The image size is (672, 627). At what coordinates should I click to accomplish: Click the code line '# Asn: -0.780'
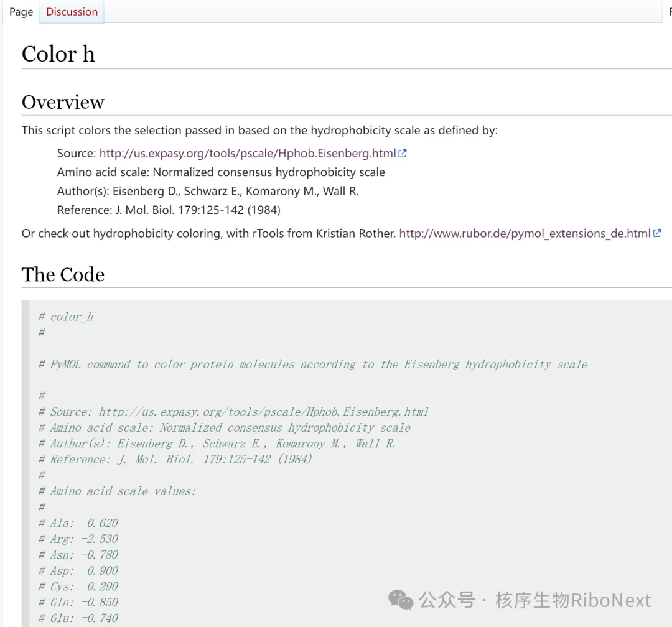click(x=78, y=555)
